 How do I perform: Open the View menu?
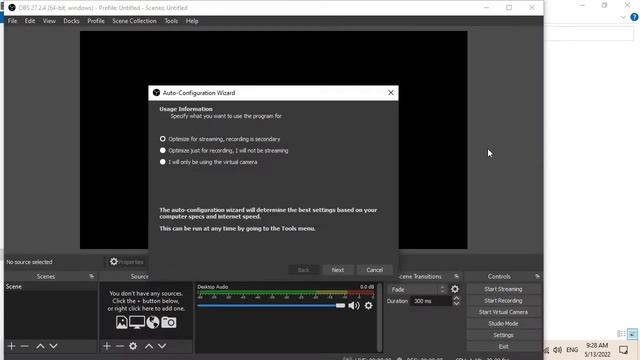49,21
